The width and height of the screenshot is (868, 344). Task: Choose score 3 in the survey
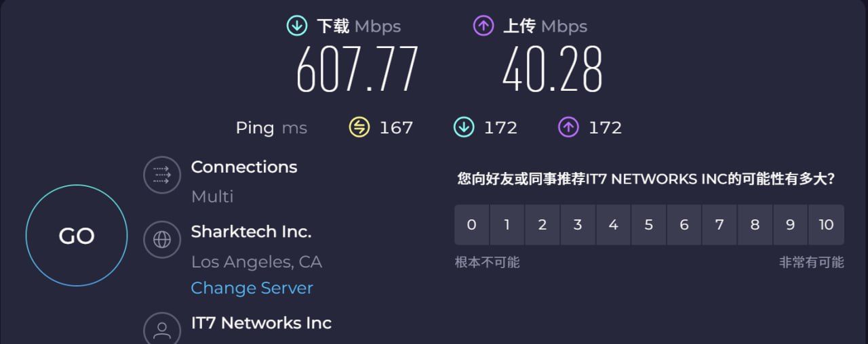pyautogui.click(x=578, y=225)
